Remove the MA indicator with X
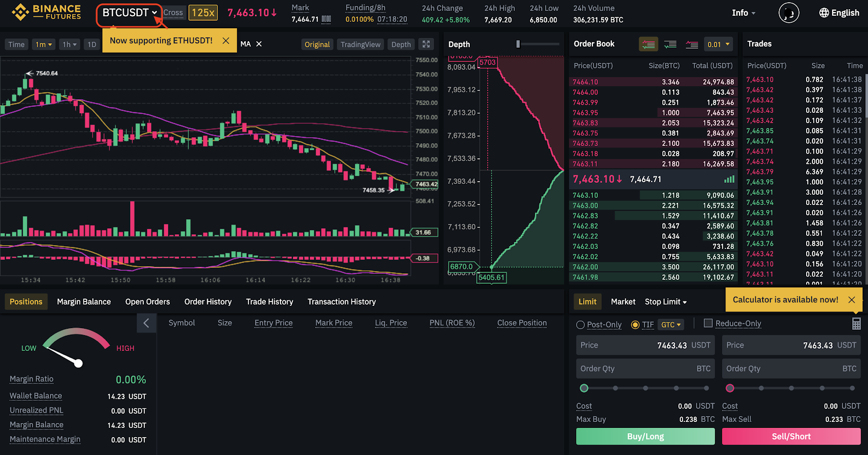 259,44
